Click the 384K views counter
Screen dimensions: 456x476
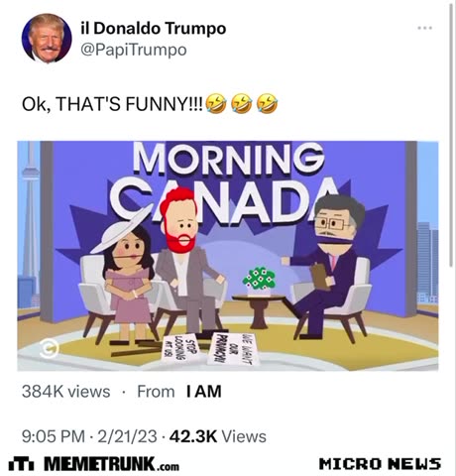tap(66, 392)
